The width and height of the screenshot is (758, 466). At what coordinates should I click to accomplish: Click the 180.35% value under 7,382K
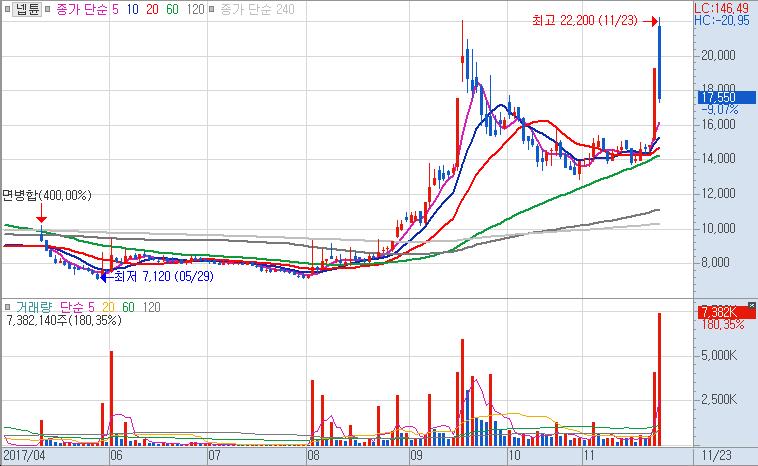click(723, 325)
